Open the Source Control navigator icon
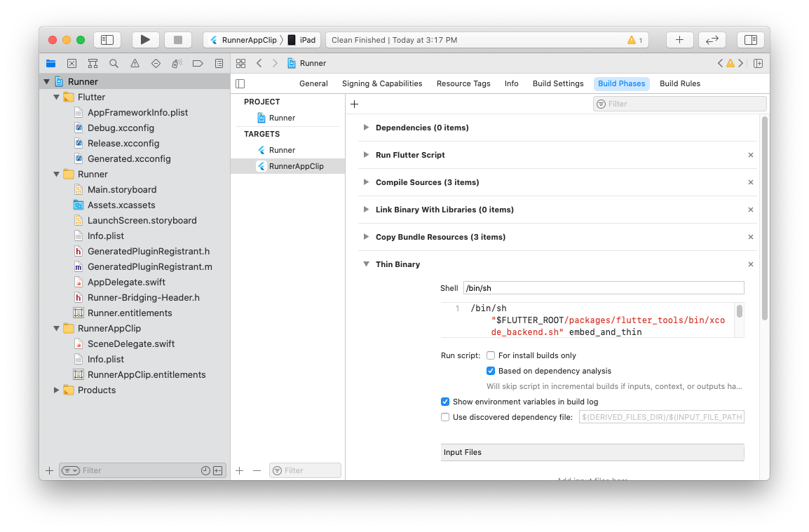The width and height of the screenshot is (809, 532). pos(72,63)
